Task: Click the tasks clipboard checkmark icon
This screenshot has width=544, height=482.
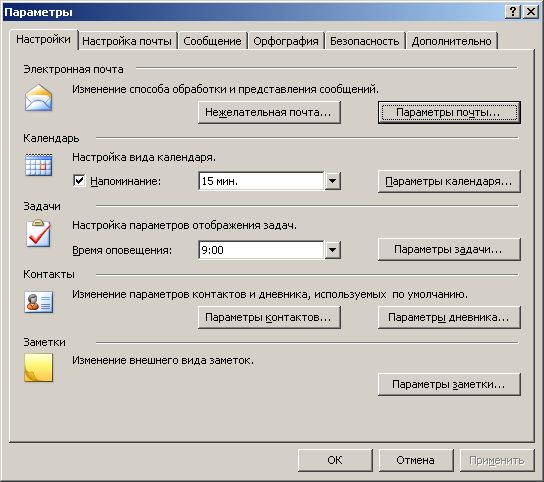Action: 38,234
